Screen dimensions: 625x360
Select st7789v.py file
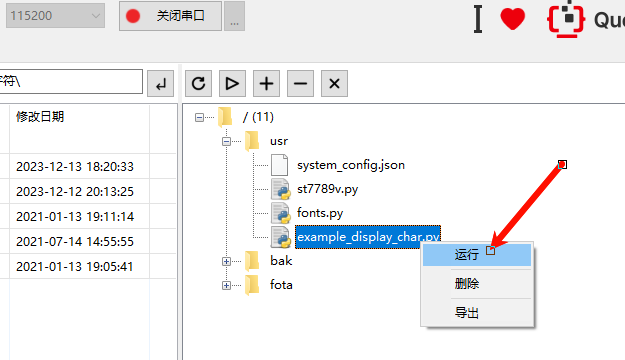[327, 189]
